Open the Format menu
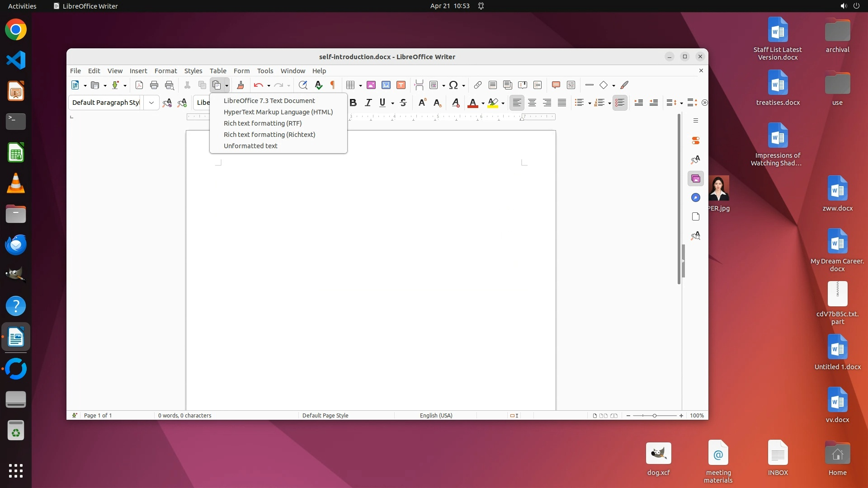This screenshot has height=488, width=868. 165,71
